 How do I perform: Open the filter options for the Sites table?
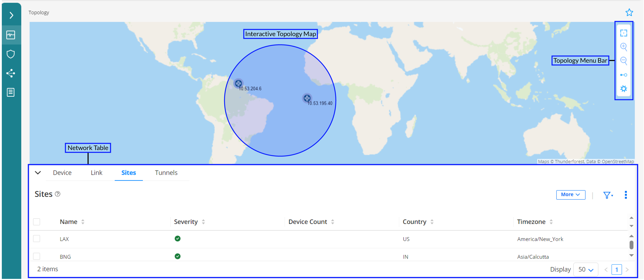(607, 195)
